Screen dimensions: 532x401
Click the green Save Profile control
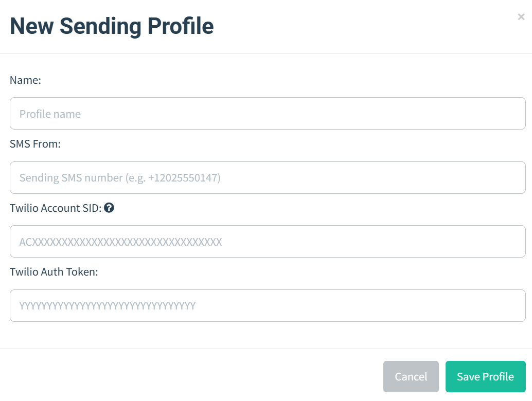pyautogui.click(x=485, y=376)
